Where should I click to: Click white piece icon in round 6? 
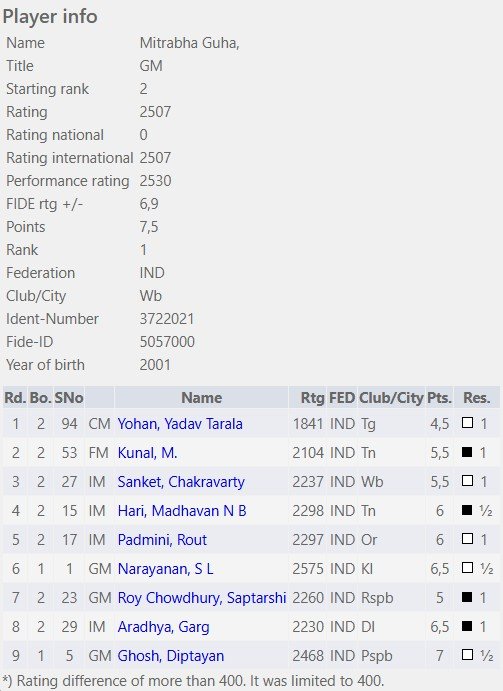(467, 568)
